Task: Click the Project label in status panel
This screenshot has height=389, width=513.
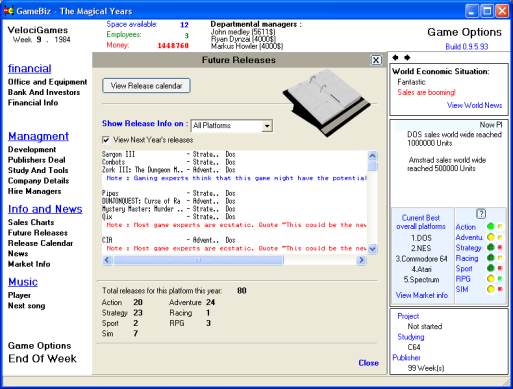Action: [x=408, y=316]
